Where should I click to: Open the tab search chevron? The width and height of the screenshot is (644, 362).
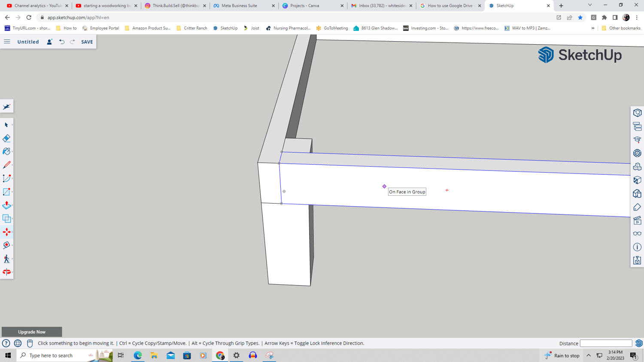coord(590,5)
